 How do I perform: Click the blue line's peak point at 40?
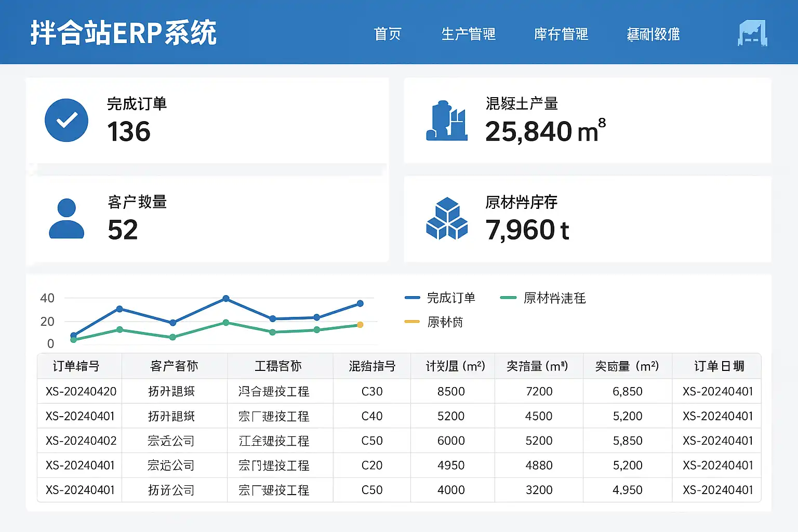tap(225, 299)
